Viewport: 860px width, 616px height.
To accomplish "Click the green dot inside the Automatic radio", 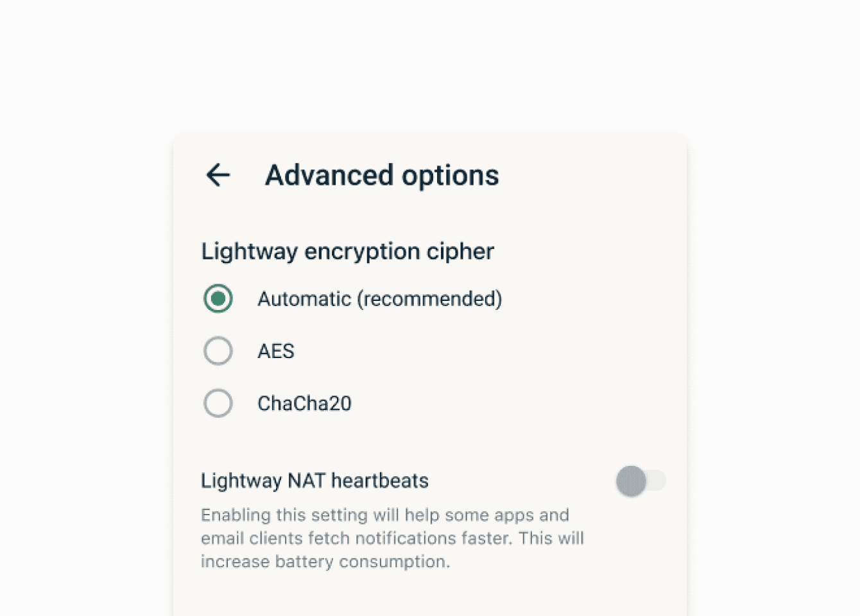I will point(218,299).
